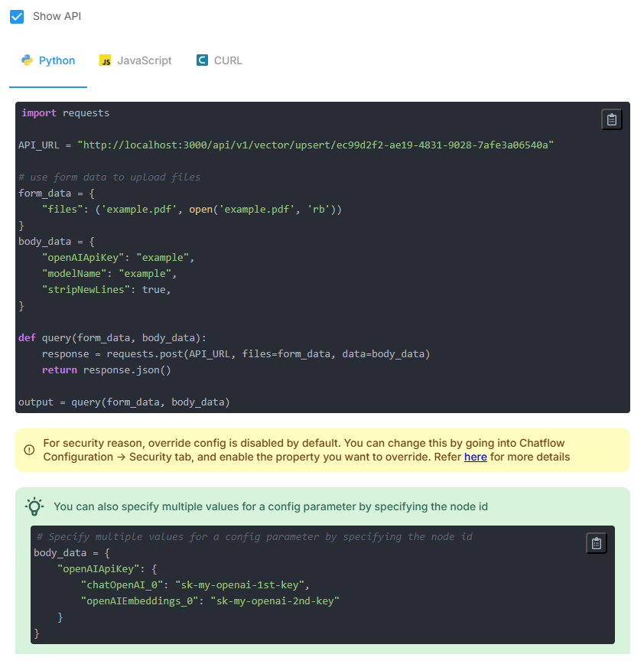Viewport: 644px width, 664px height.
Task: Click the teal CURL C icon
Action: click(202, 60)
